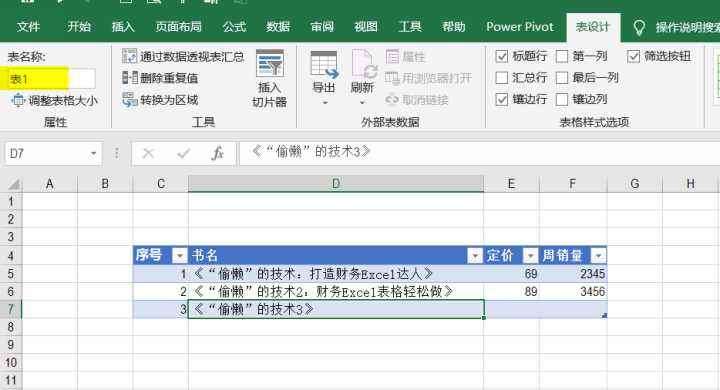Toggle the Banded Rows (镶边行) checkbox
This screenshot has width=720, height=390.
point(501,99)
